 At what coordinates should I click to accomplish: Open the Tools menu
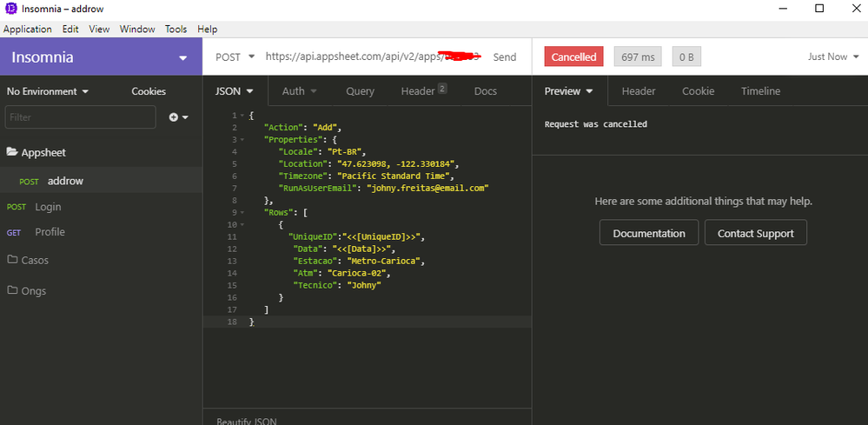[176, 30]
